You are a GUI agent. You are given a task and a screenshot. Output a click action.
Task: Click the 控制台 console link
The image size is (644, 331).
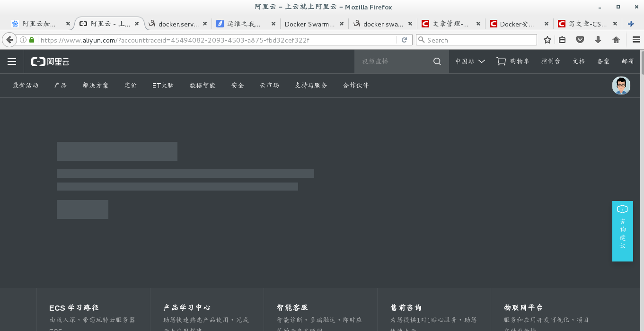[x=551, y=61]
